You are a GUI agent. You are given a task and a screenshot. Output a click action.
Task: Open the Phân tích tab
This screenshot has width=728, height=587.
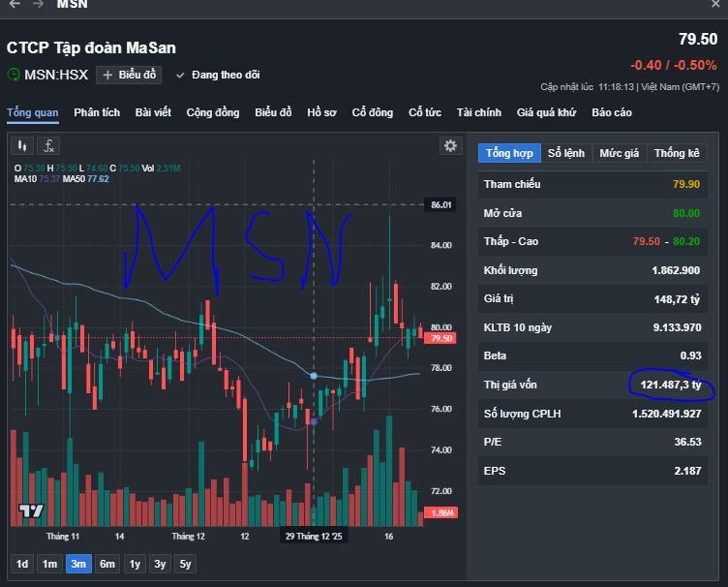tap(97, 112)
